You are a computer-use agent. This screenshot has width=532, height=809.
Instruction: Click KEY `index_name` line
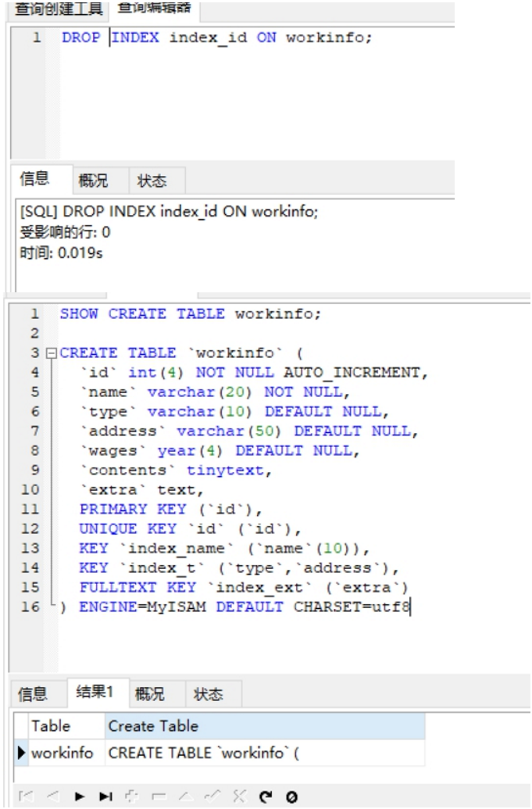[x=224, y=549]
